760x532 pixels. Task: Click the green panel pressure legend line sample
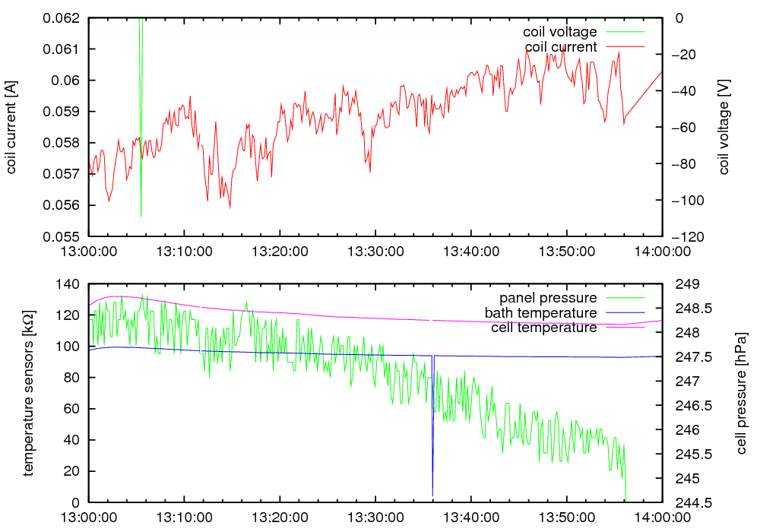point(623,297)
